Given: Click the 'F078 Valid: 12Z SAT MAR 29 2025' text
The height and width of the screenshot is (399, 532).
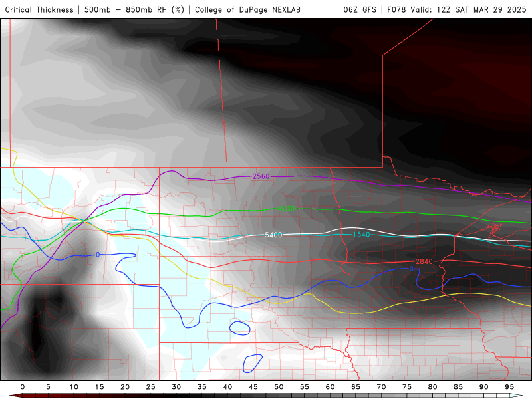Looking at the screenshot, I should 457,9.
